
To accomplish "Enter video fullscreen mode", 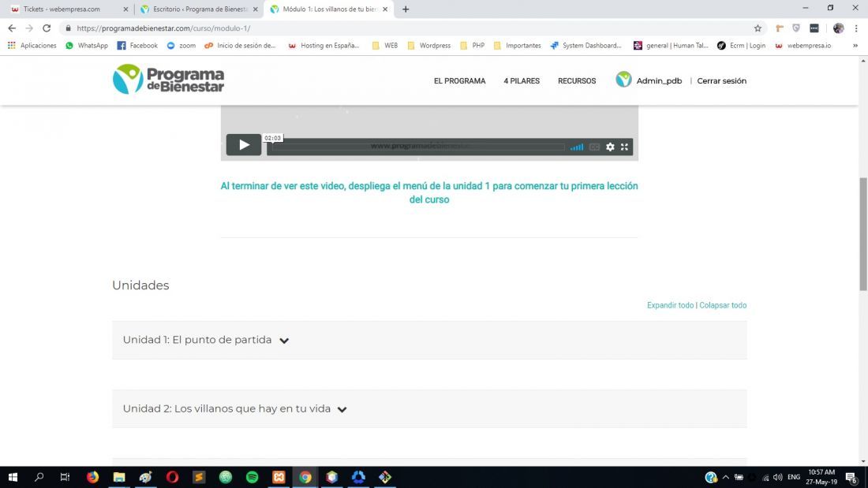I will point(624,147).
